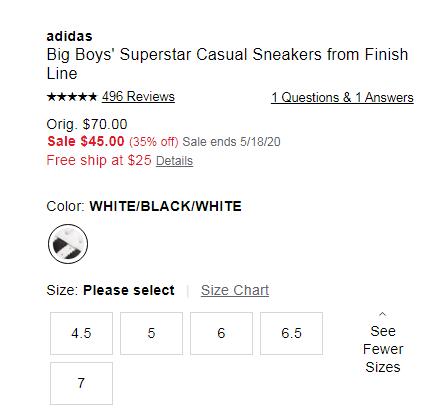Click the Big Boys' Superstar Sneakers title
Image resolution: width=436 pixels, height=414 pixels.
[x=227, y=64]
